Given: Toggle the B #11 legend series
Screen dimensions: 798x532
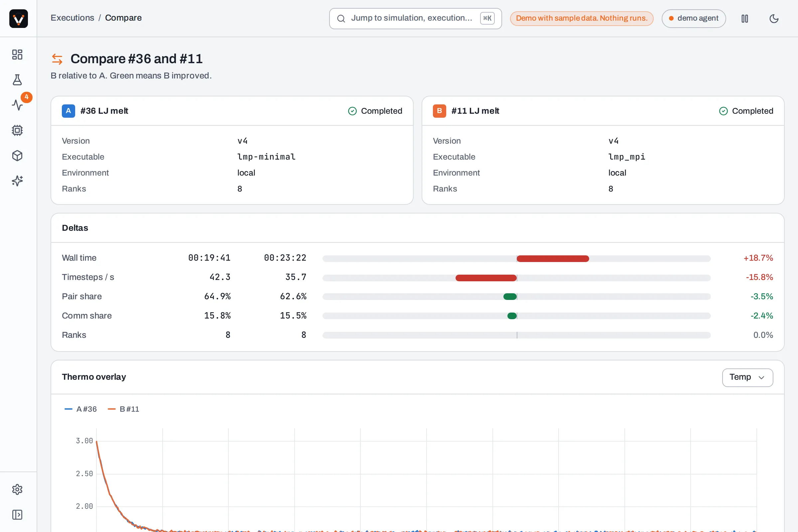Looking at the screenshot, I should 123,409.
